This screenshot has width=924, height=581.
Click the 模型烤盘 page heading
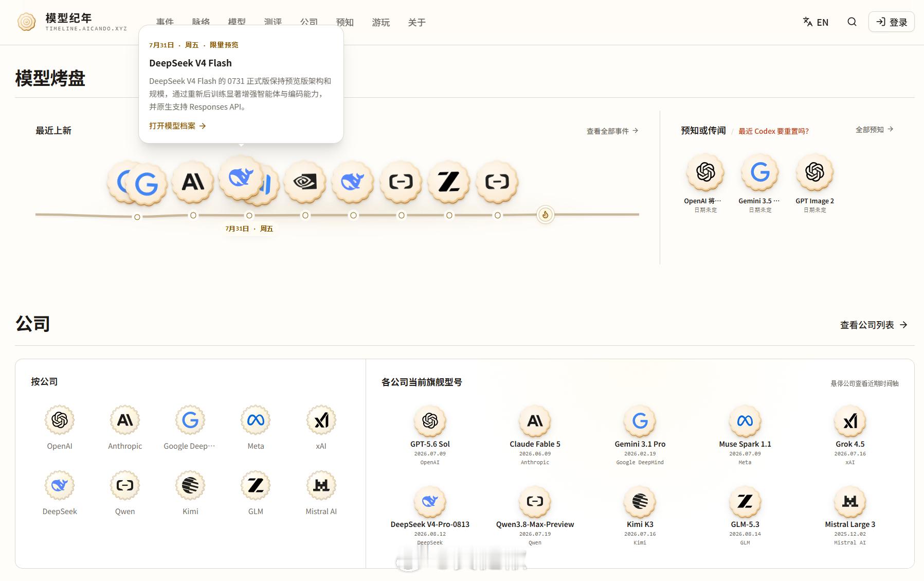[50, 78]
